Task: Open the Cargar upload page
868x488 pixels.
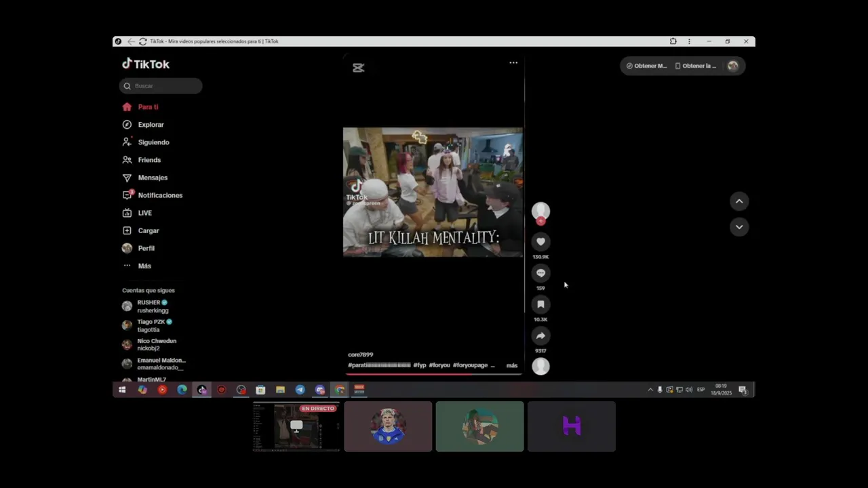Action: pos(140,230)
